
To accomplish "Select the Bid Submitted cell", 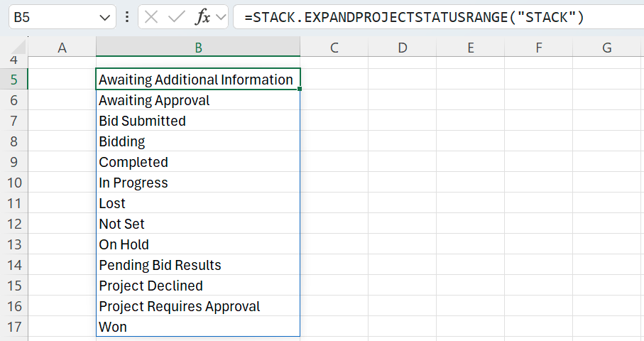I will pos(197,121).
